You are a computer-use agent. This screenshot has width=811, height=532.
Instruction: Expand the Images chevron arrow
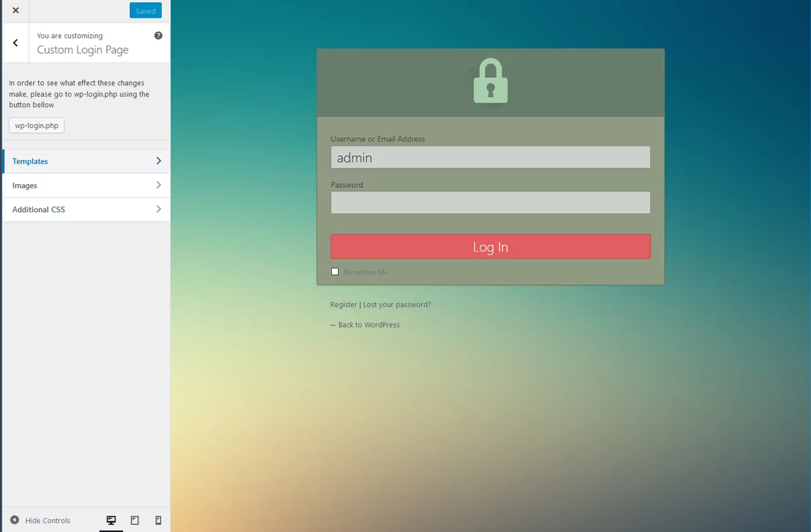159,185
